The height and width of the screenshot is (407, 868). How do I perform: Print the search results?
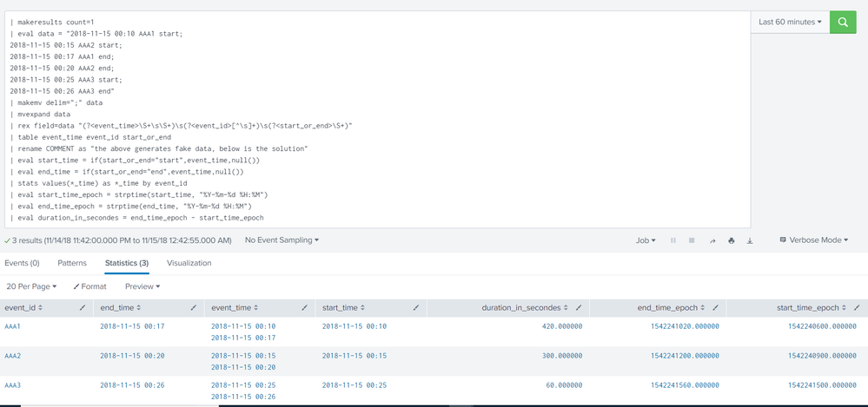click(x=732, y=240)
